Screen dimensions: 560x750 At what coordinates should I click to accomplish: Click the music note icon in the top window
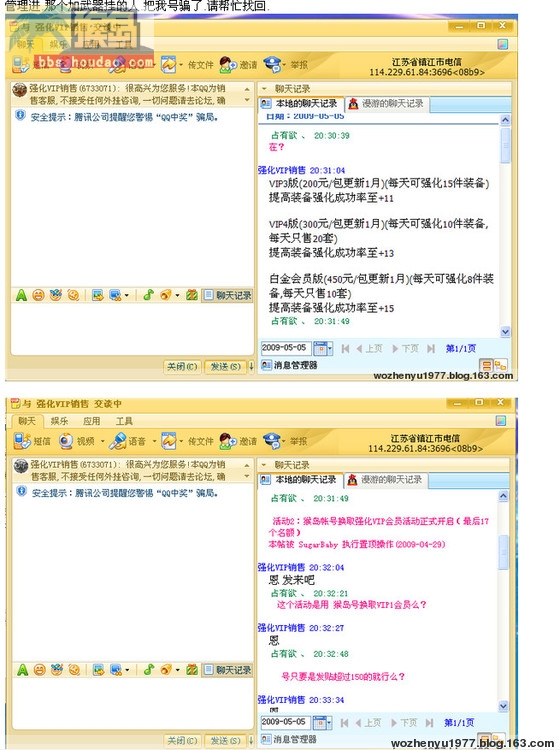[x=148, y=295]
